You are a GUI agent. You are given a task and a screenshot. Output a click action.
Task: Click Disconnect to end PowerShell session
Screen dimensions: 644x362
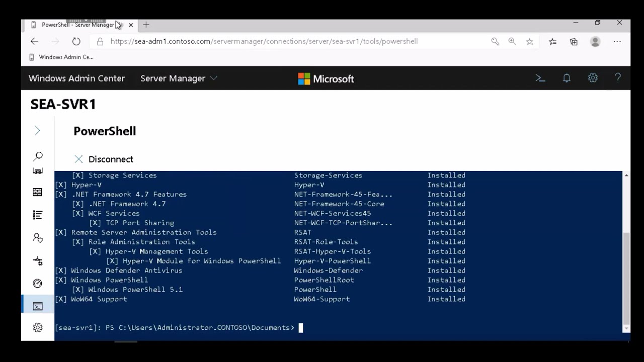click(104, 159)
